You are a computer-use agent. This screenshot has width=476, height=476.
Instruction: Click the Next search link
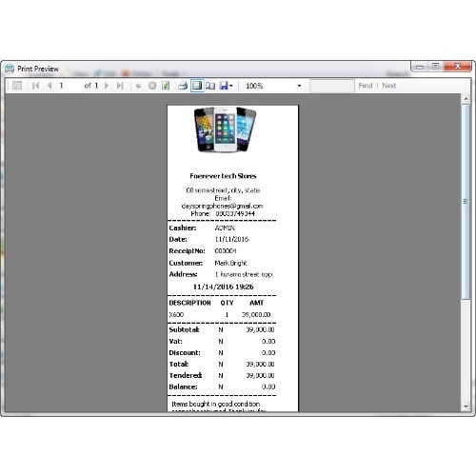pyautogui.click(x=388, y=86)
